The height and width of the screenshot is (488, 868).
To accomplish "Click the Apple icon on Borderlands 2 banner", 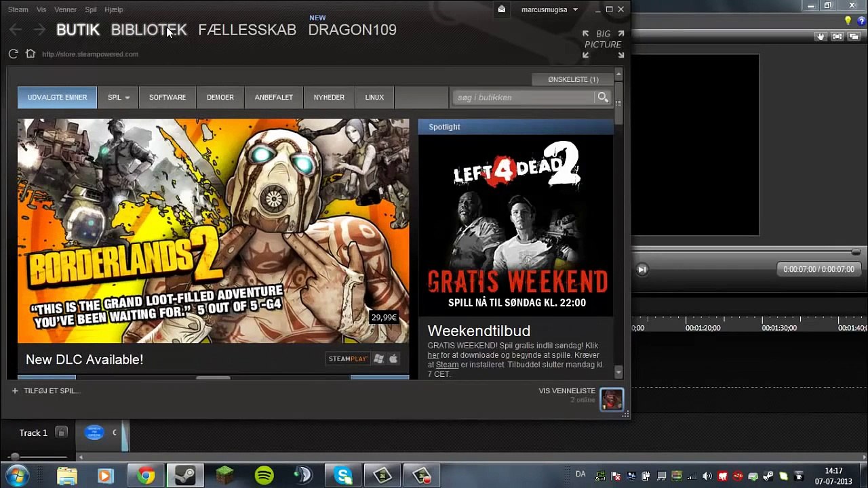I will point(393,359).
